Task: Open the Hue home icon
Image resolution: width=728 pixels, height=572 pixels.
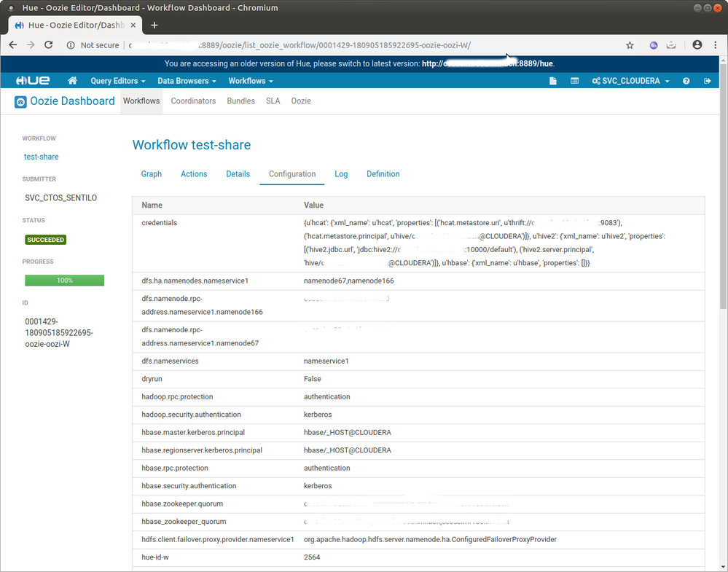Action: pyautogui.click(x=72, y=81)
